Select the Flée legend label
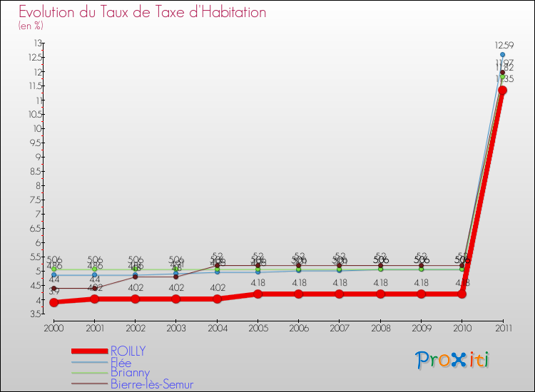Screen dimensions: 535x392 click(x=121, y=362)
